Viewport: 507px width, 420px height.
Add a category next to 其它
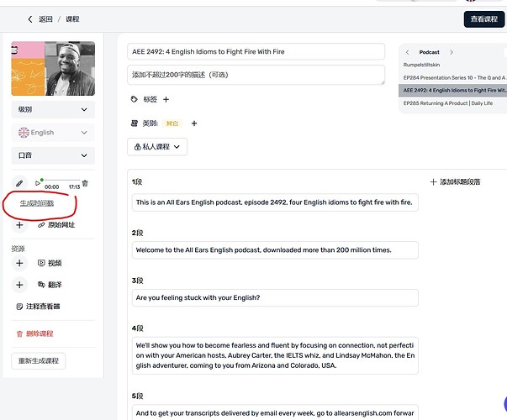(193, 123)
